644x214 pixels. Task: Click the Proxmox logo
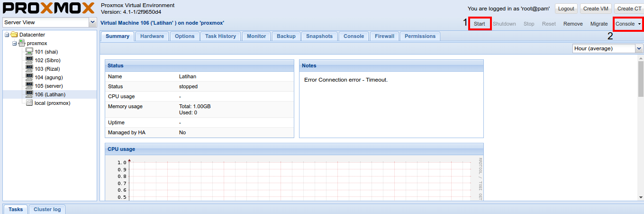pos(48,9)
